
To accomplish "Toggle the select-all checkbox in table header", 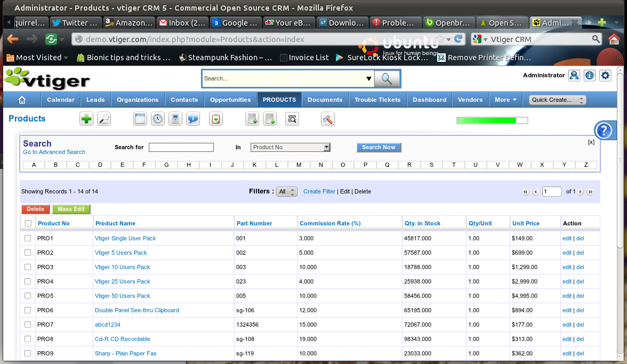I will click(x=28, y=223).
